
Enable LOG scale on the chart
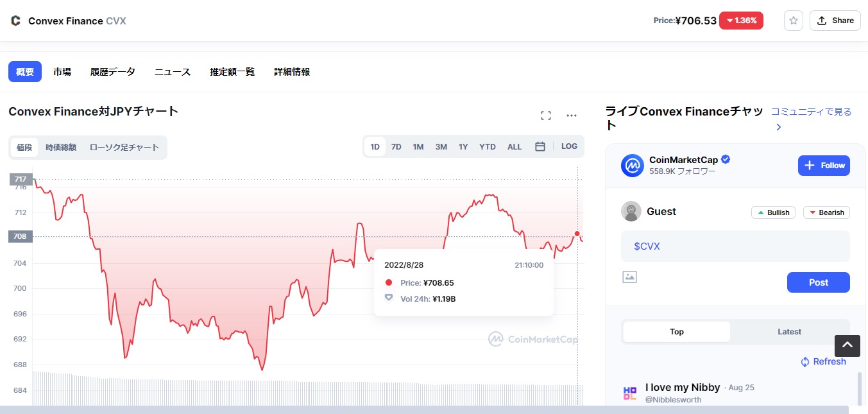tap(568, 146)
